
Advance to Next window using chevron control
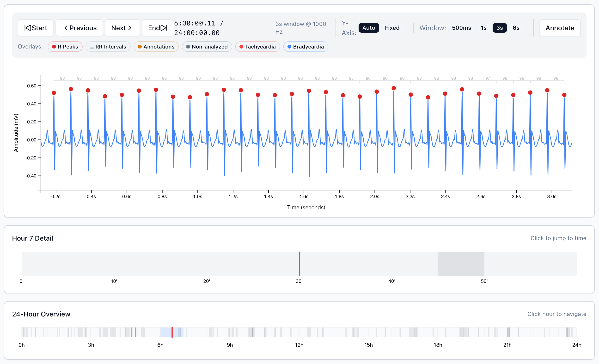(x=122, y=28)
